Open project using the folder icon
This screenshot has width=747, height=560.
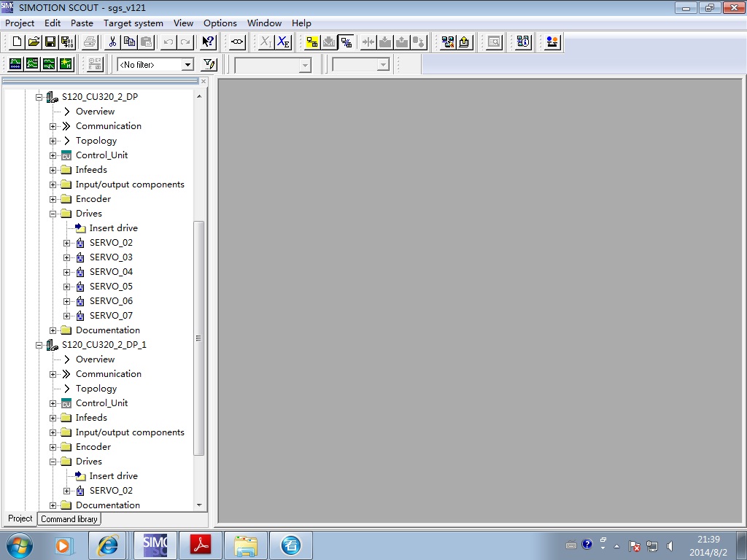pyautogui.click(x=34, y=42)
